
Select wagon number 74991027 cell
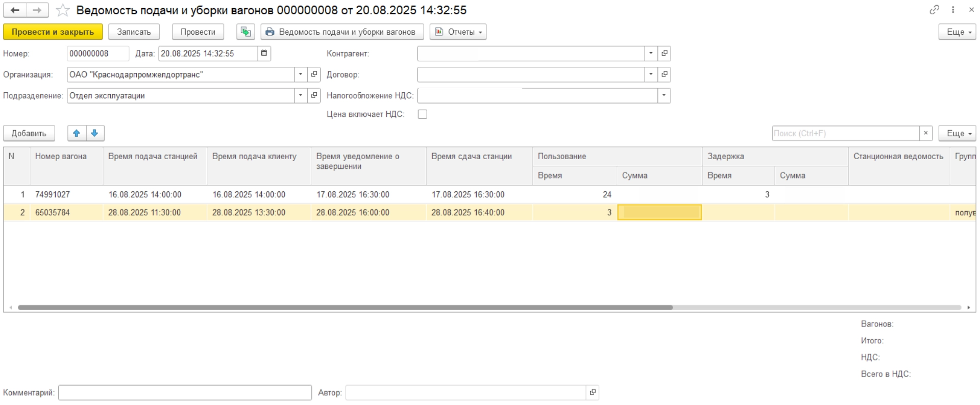pos(66,194)
